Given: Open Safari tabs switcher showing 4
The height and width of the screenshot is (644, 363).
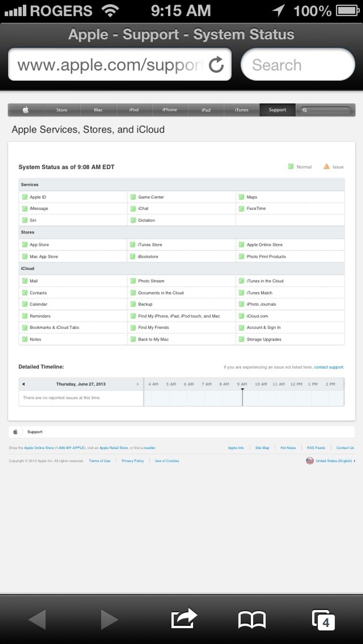Looking at the screenshot, I should [323, 620].
